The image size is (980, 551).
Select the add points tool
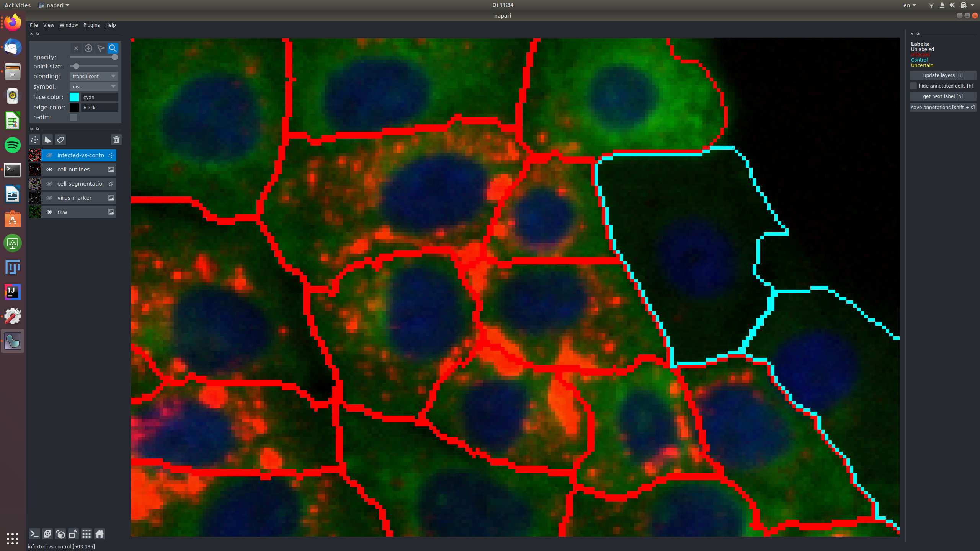click(88, 48)
